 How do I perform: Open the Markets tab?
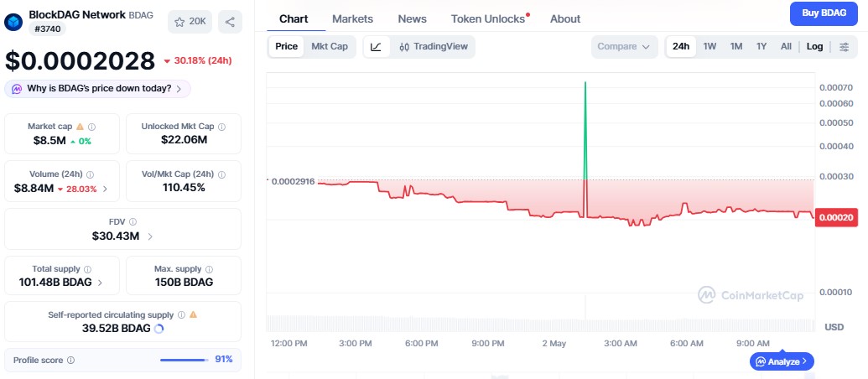pyautogui.click(x=352, y=18)
